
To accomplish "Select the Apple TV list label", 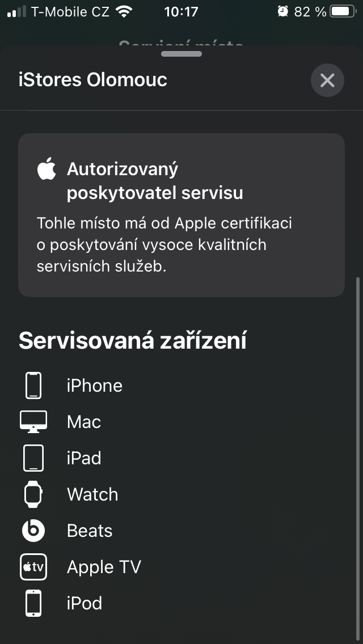I will 104,567.
